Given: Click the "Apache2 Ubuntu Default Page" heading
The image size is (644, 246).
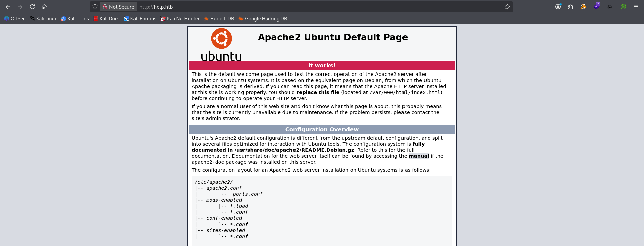Looking at the screenshot, I should tap(333, 37).
